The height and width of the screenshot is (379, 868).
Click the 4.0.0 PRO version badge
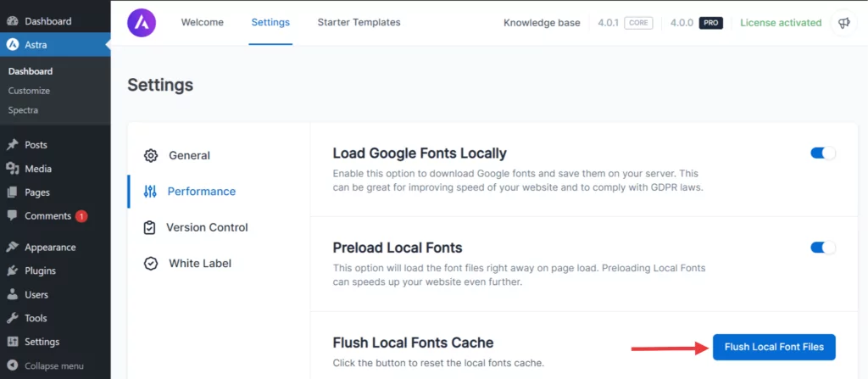[697, 23]
